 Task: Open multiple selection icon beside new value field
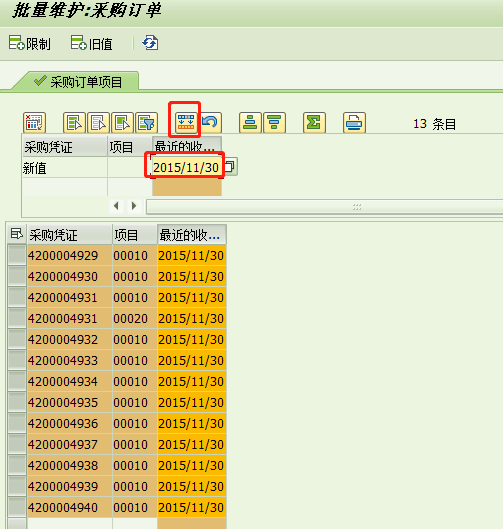click(230, 166)
